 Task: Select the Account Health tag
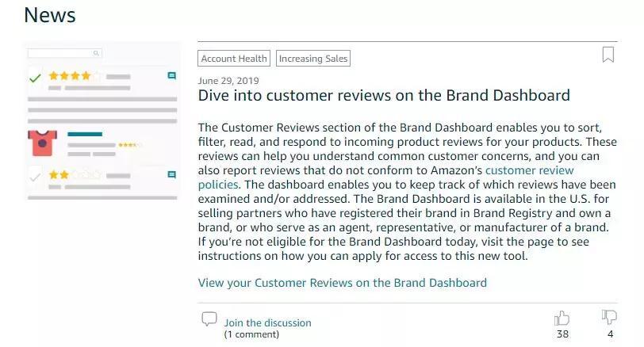[x=234, y=59]
